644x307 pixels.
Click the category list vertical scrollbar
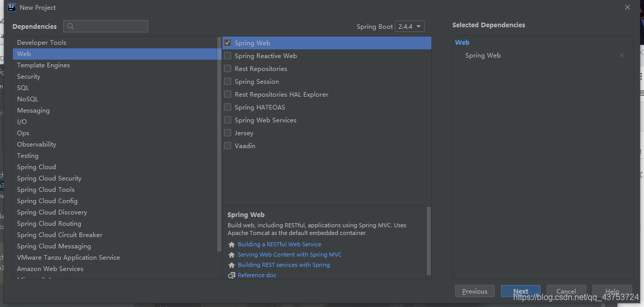219,144
